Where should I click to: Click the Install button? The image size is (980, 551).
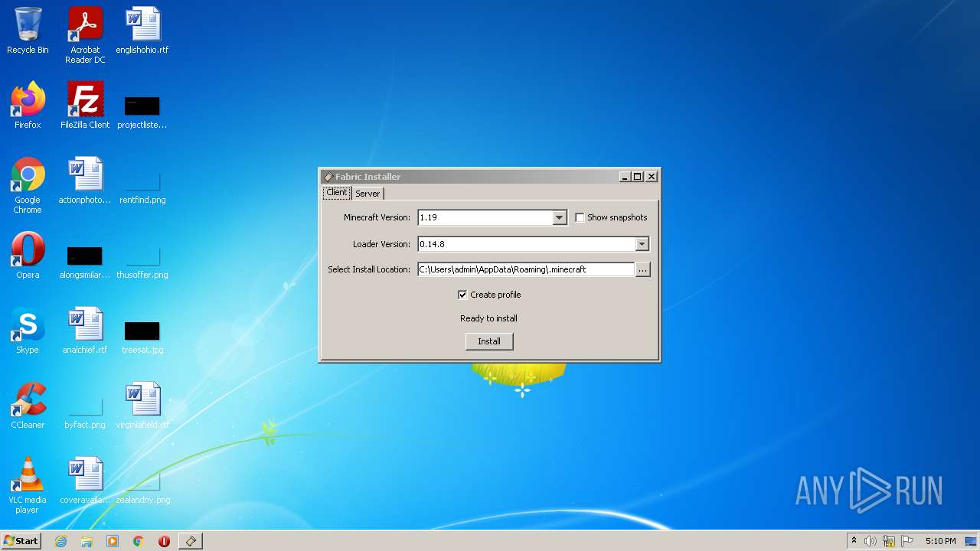point(489,341)
